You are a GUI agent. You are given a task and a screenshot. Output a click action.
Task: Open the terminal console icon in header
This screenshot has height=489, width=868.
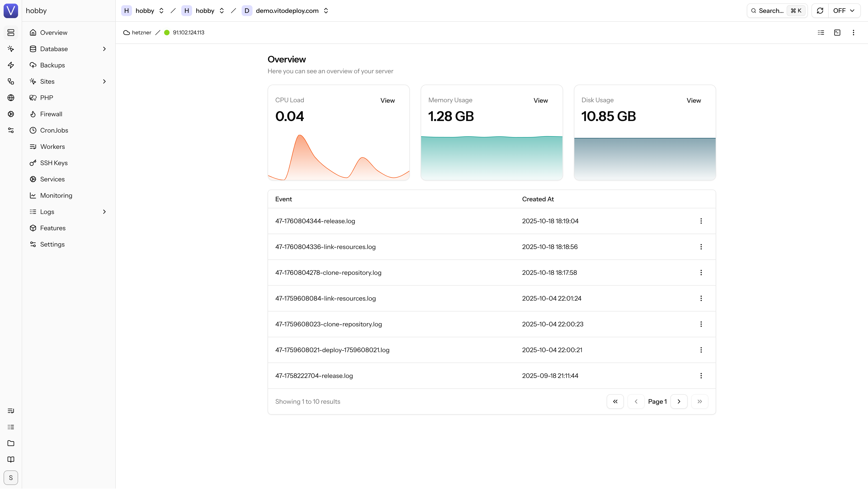click(837, 32)
